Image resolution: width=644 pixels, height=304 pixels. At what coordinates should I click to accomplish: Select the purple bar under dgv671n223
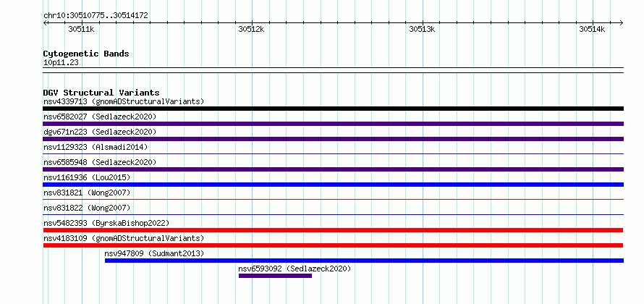tap(333, 139)
